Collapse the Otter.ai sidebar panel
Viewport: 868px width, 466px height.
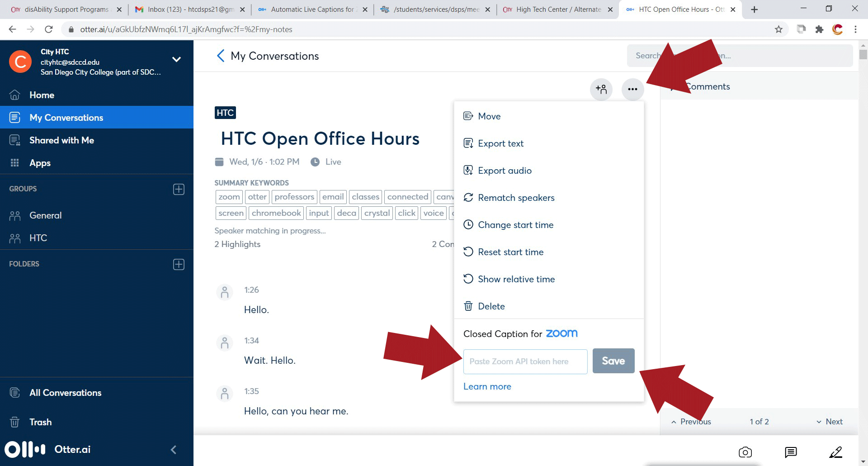(x=174, y=449)
